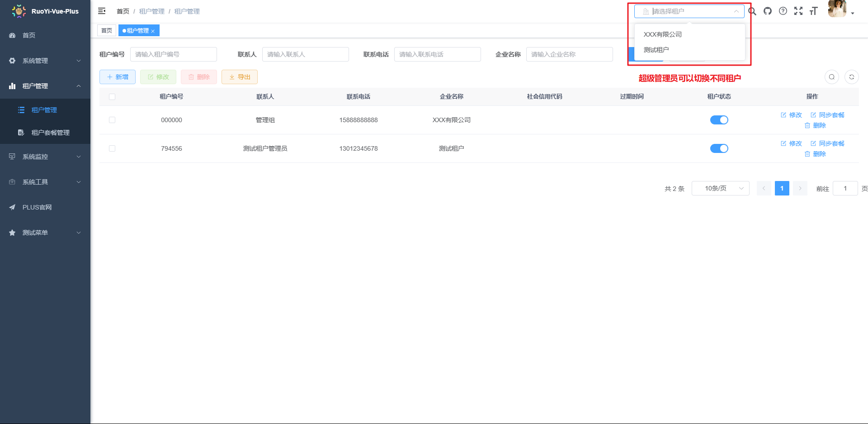Image resolution: width=868 pixels, height=424 pixels.
Task: Click phone number 13012345678 cell
Action: click(359, 148)
